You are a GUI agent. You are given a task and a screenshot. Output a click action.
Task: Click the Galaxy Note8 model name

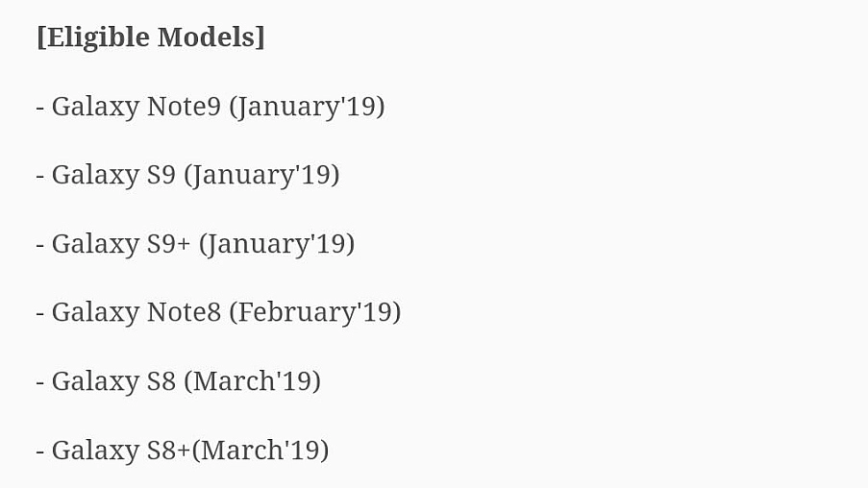pyautogui.click(x=136, y=312)
